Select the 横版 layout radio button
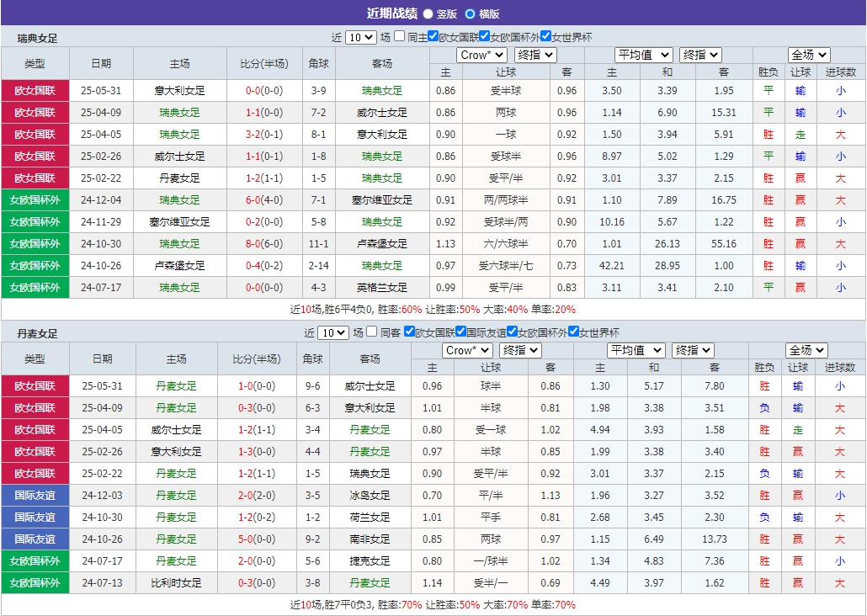 (x=470, y=13)
